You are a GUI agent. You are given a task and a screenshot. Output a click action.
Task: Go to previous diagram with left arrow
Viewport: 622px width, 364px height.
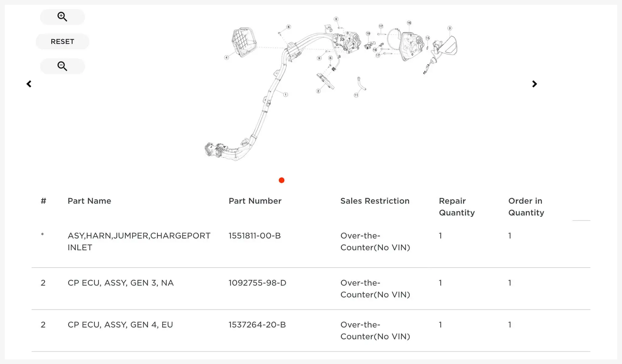click(29, 84)
